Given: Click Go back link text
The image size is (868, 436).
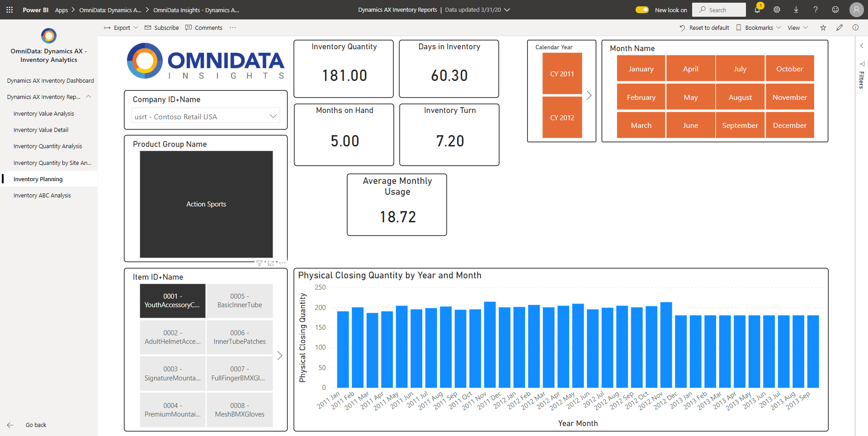Looking at the screenshot, I should (x=36, y=425).
